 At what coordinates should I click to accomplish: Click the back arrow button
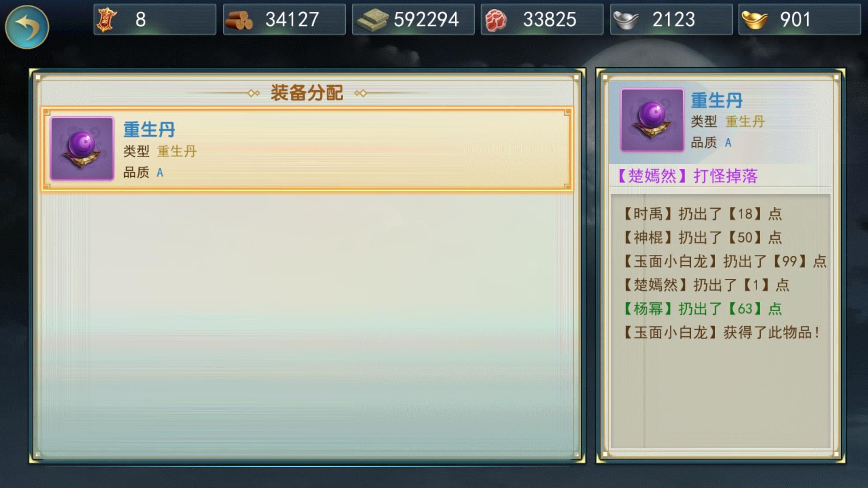pyautogui.click(x=27, y=27)
